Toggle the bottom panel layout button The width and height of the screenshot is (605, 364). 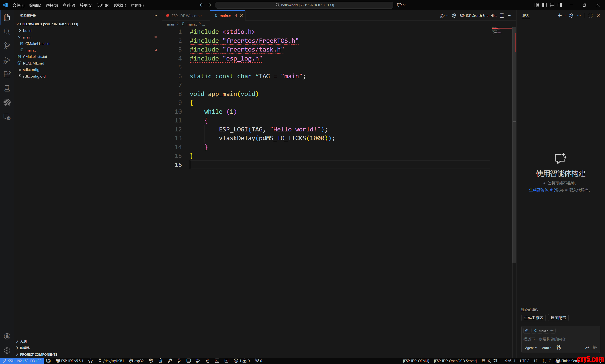[x=552, y=5]
